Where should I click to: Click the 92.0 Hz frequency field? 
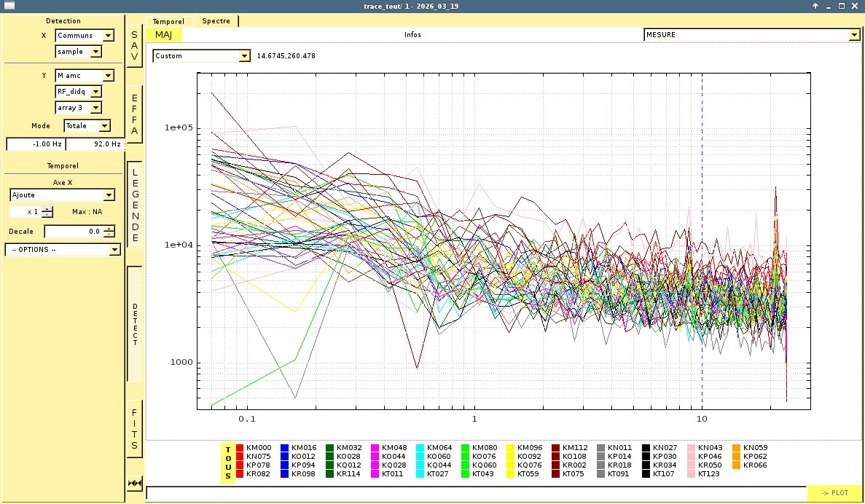pos(96,144)
